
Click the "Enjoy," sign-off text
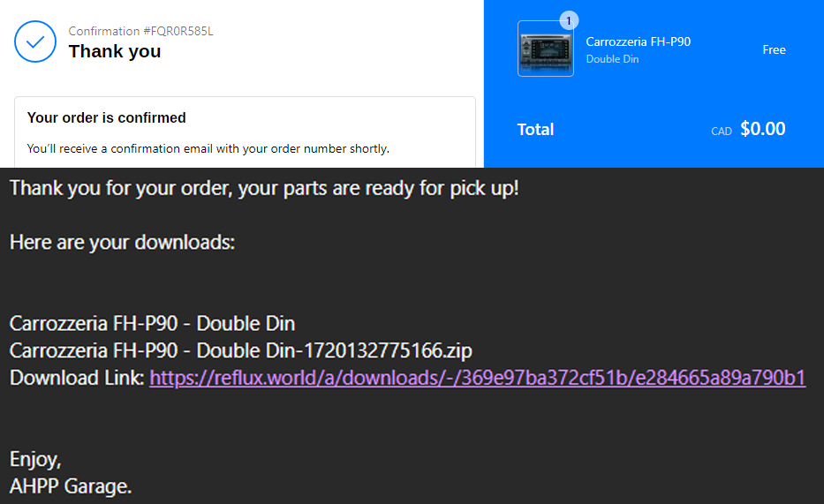point(35,459)
